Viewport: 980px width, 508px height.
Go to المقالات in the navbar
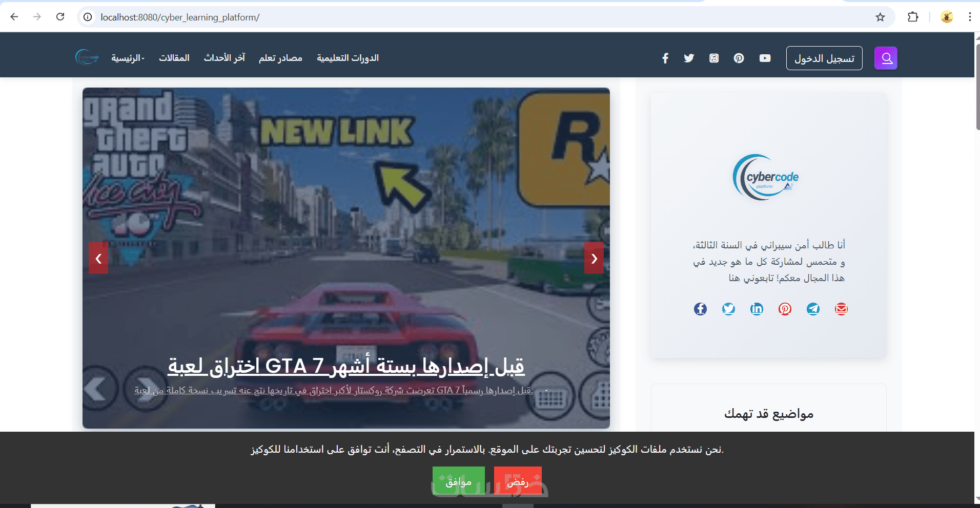click(x=174, y=58)
